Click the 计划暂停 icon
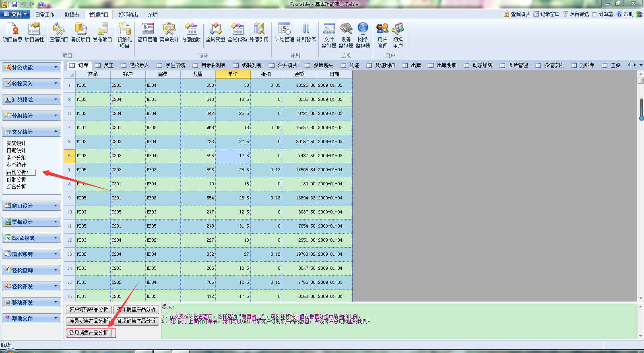644x353 pixels. pyautogui.click(x=306, y=33)
